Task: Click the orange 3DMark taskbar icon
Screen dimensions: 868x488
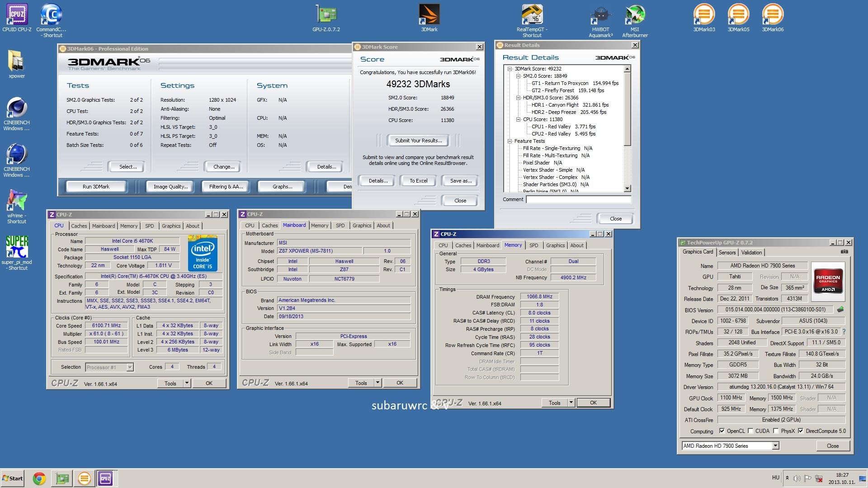Action: [84, 478]
